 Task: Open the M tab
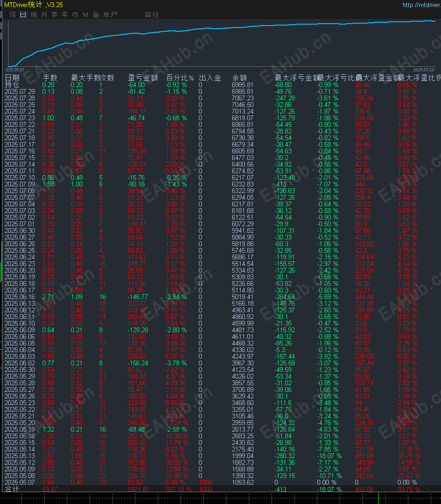[x=86, y=15]
